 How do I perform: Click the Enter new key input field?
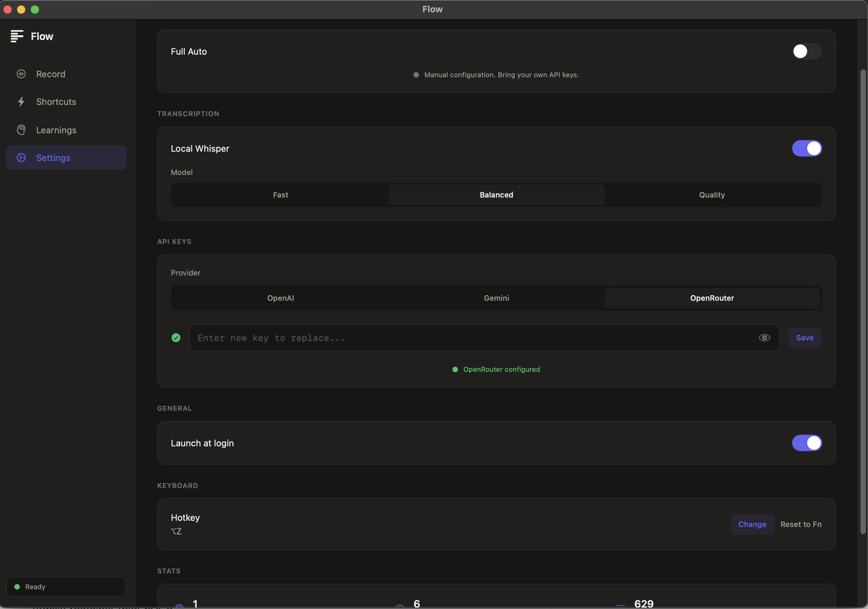(x=473, y=338)
